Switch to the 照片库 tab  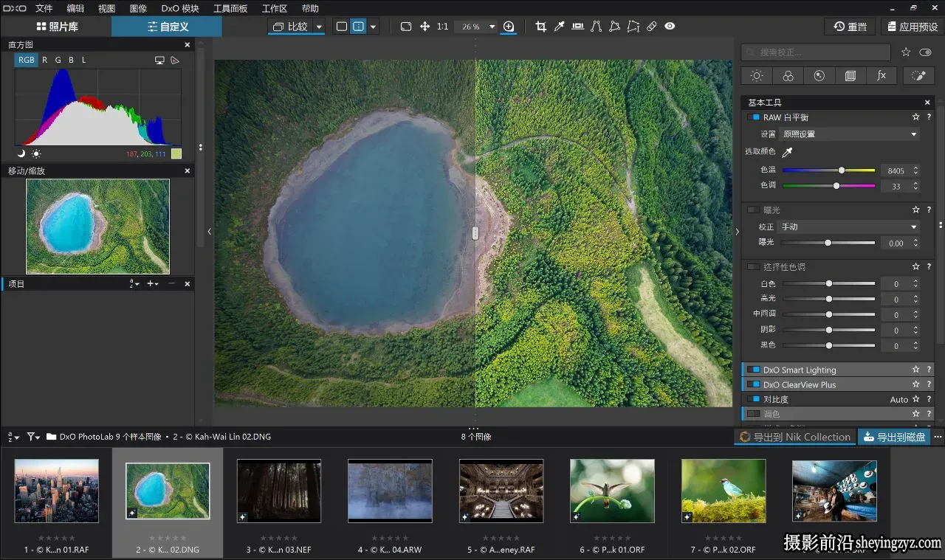tap(56, 27)
